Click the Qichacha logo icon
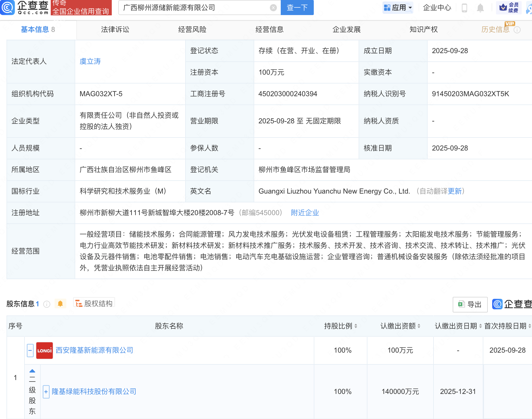Image resolution: width=532 pixels, height=419 pixels. point(7,7)
